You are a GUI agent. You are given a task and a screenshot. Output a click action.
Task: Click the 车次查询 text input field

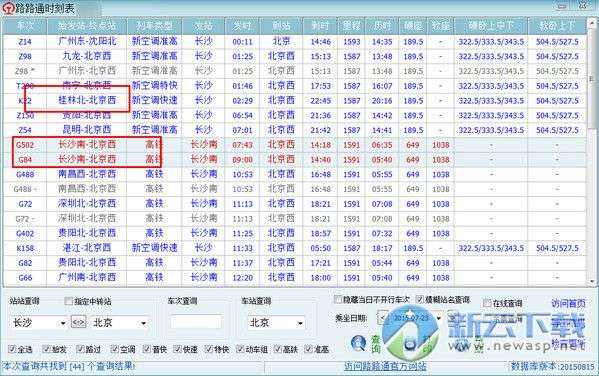tap(196, 322)
